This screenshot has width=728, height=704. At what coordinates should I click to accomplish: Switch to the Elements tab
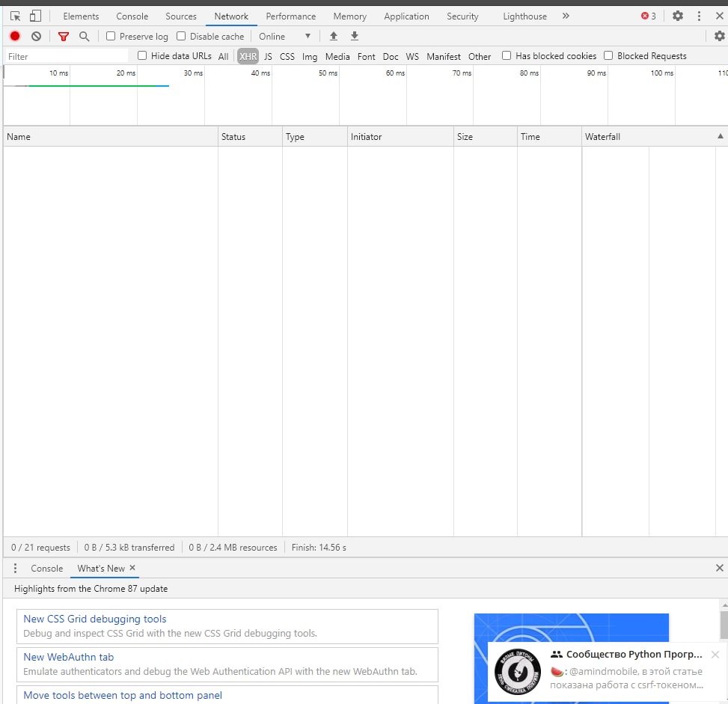pyautogui.click(x=81, y=16)
